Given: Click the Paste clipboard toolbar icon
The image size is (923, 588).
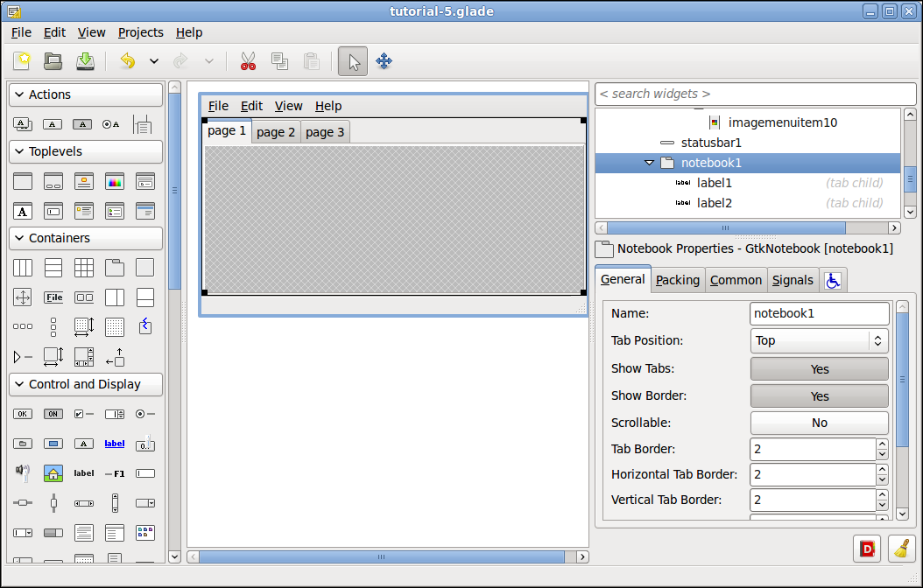Looking at the screenshot, I should tap(312, 61).
